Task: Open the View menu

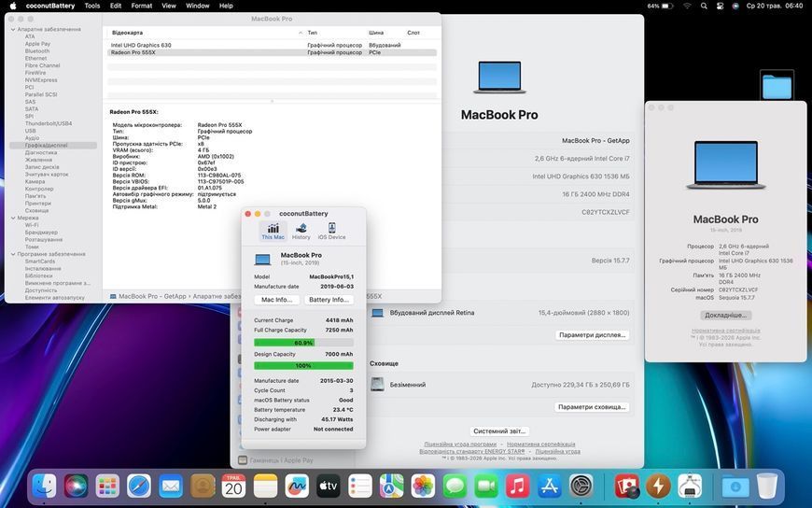Action: pyautogui.click(x=169, y=6)
